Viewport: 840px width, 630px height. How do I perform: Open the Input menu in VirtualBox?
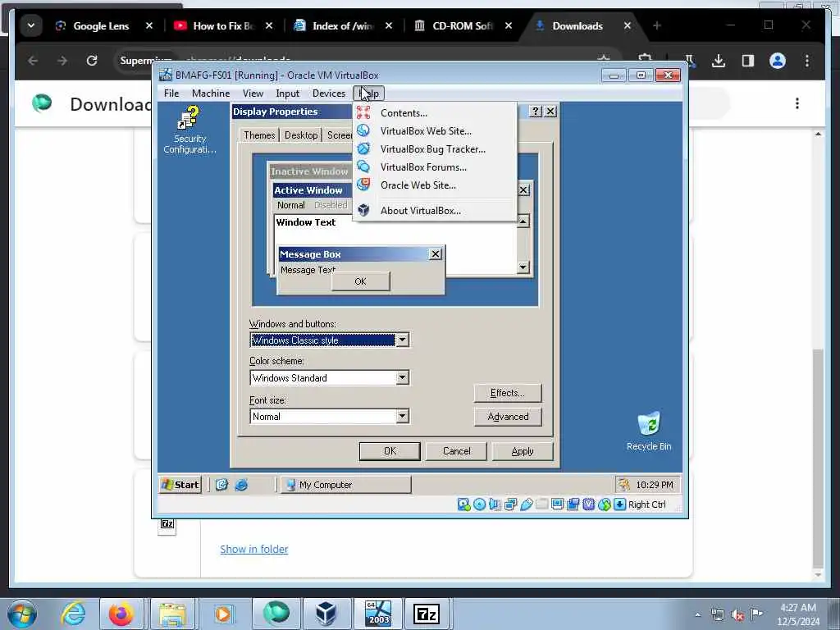(x=288, y=94)
